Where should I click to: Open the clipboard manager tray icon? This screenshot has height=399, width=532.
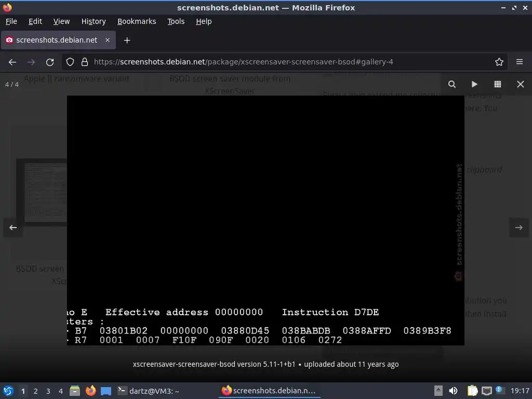pos(472,391)
